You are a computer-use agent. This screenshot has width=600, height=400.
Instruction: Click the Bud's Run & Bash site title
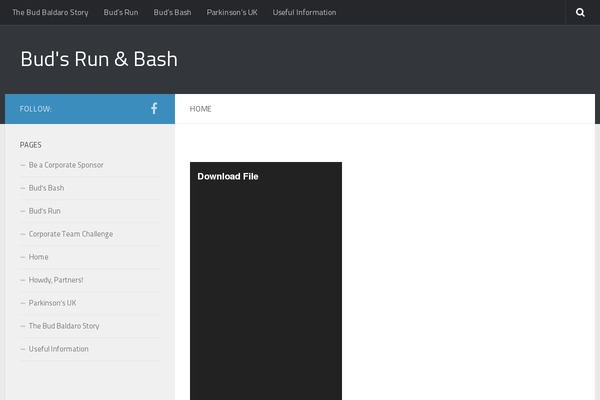pyautogui.click(x=99, y=59)
